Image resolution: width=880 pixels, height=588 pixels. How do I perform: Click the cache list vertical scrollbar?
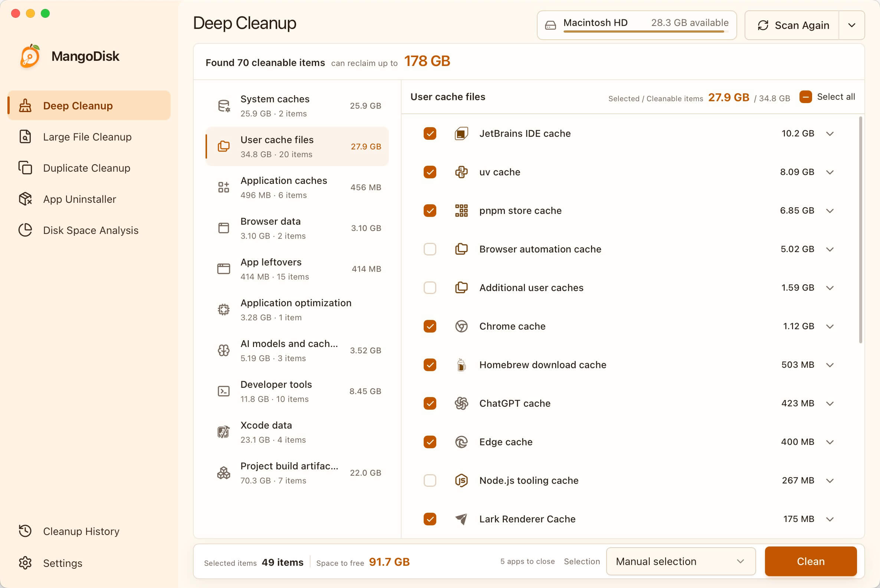coord(860,230)
